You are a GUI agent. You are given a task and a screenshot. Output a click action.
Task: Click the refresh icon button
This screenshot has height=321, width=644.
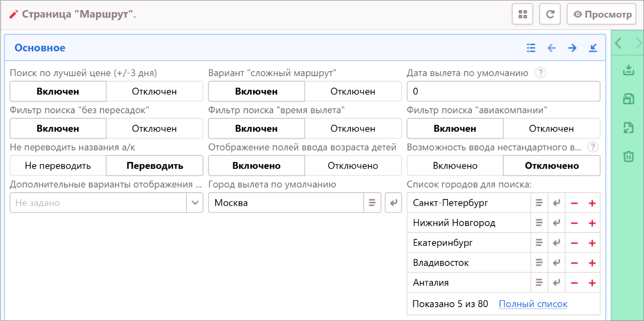(x=550, y=14)
